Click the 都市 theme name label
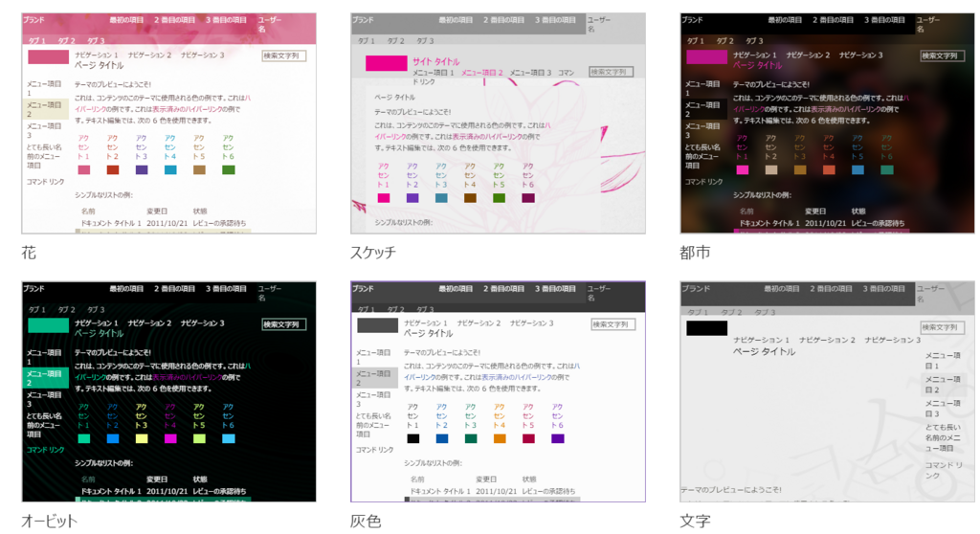The height and width of the screenshot is (534, 980). coord(695,253)
